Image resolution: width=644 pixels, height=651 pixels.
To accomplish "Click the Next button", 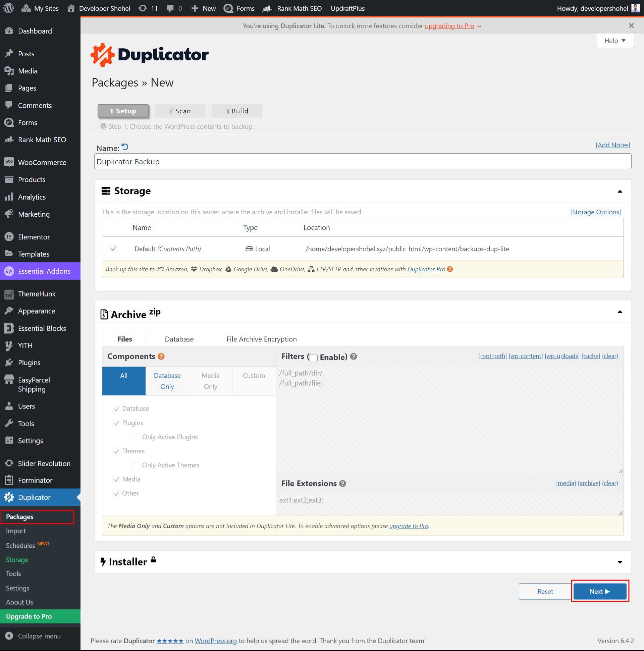I will tap(600, 591).
